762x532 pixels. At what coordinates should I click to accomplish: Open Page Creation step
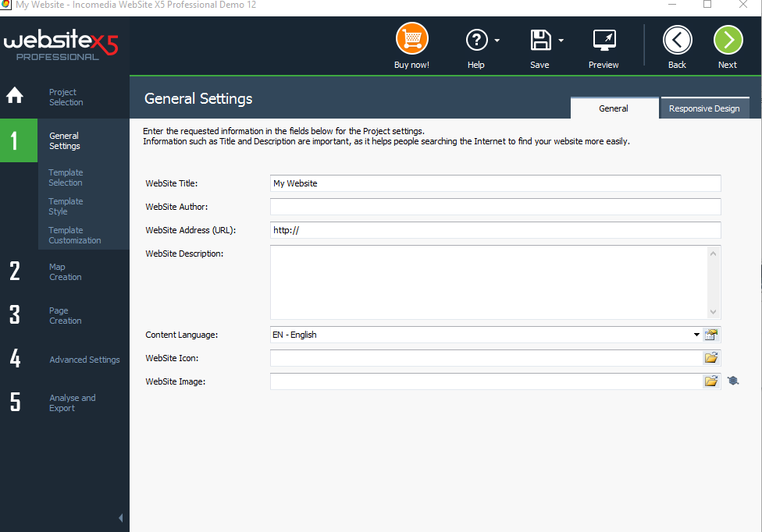(65, 315)
